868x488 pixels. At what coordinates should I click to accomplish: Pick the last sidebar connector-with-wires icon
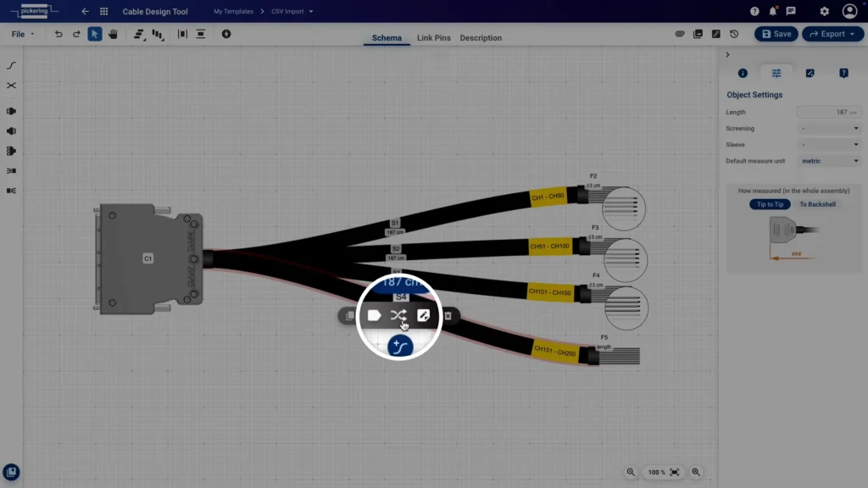pos(11,191)
